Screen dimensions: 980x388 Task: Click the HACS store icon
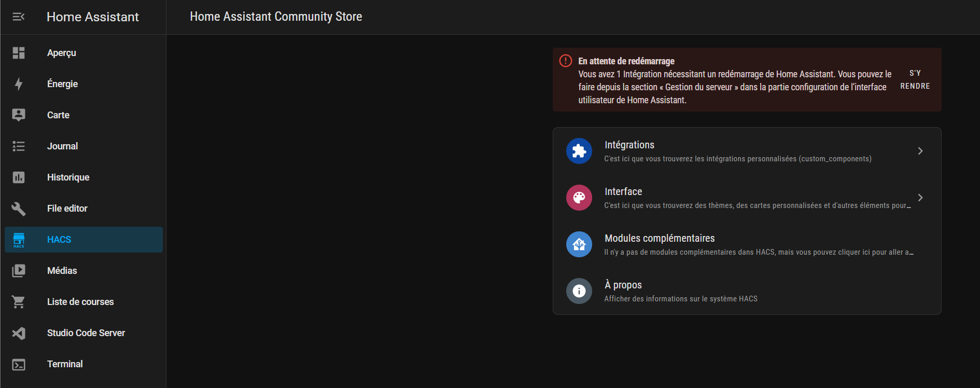19,240
